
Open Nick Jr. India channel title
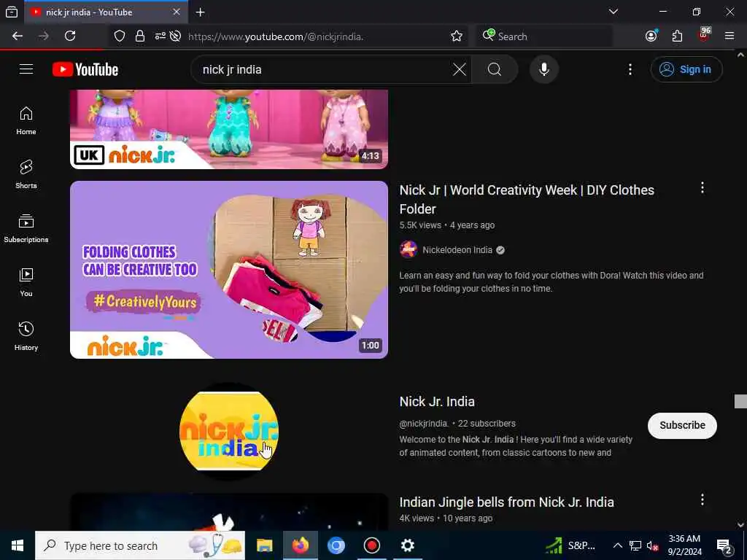pyautogui.click(x=437, y=402)
